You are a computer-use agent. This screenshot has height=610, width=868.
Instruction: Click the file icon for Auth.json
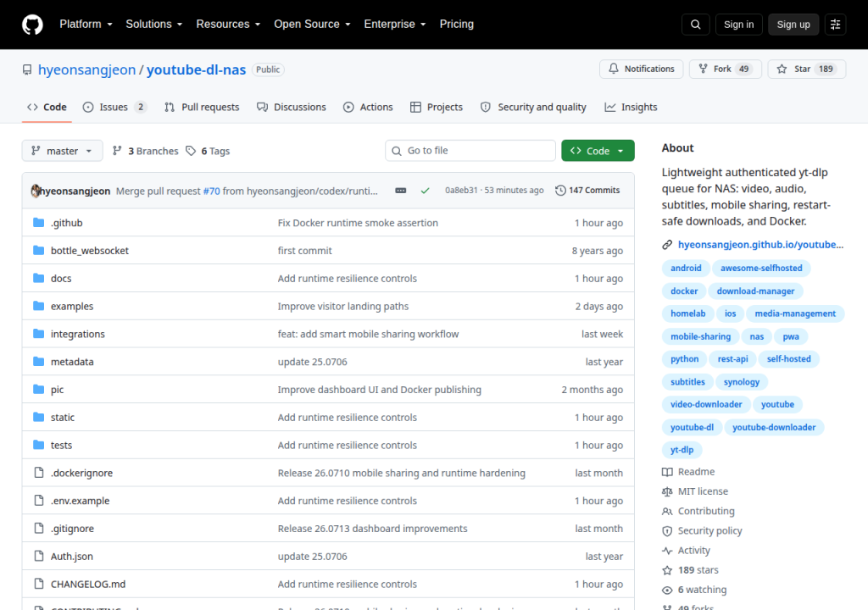(x=39, y=556)
